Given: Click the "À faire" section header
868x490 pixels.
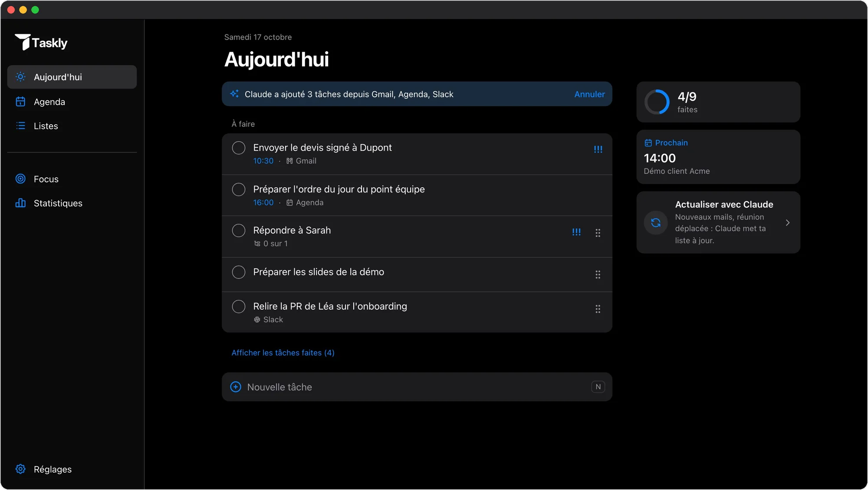Looking at the screenshot, I should coord(243,124).
